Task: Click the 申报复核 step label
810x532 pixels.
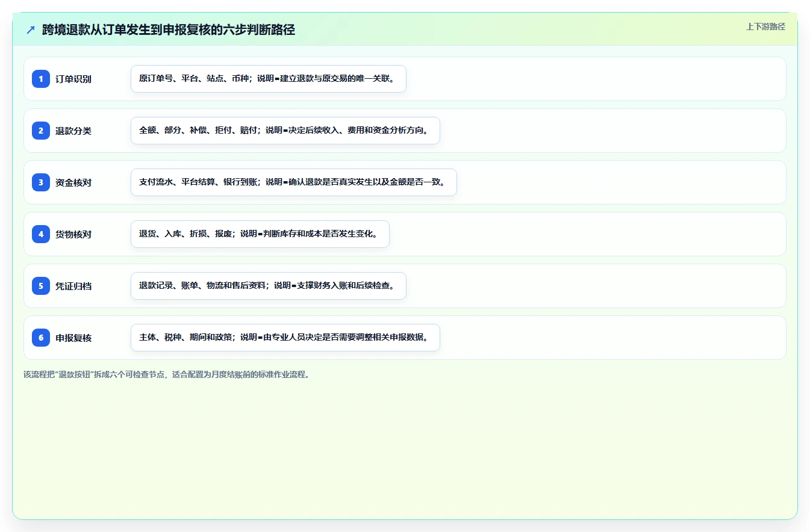Action: (73, 338)
